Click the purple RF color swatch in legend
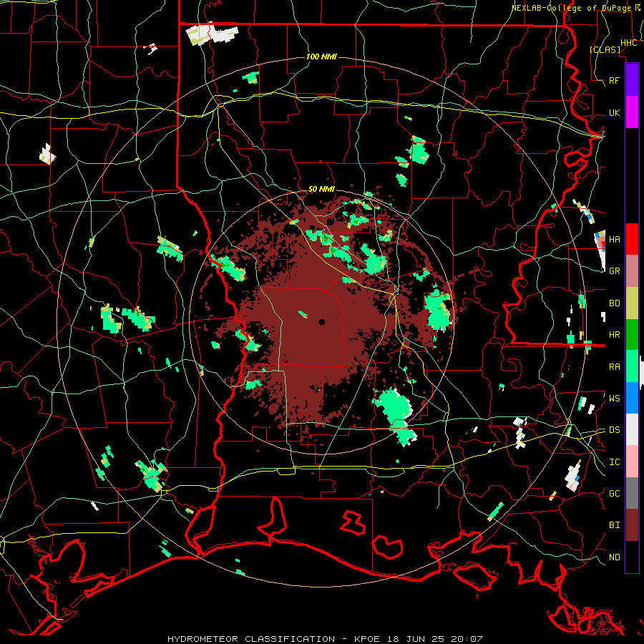 pos(632,79)
